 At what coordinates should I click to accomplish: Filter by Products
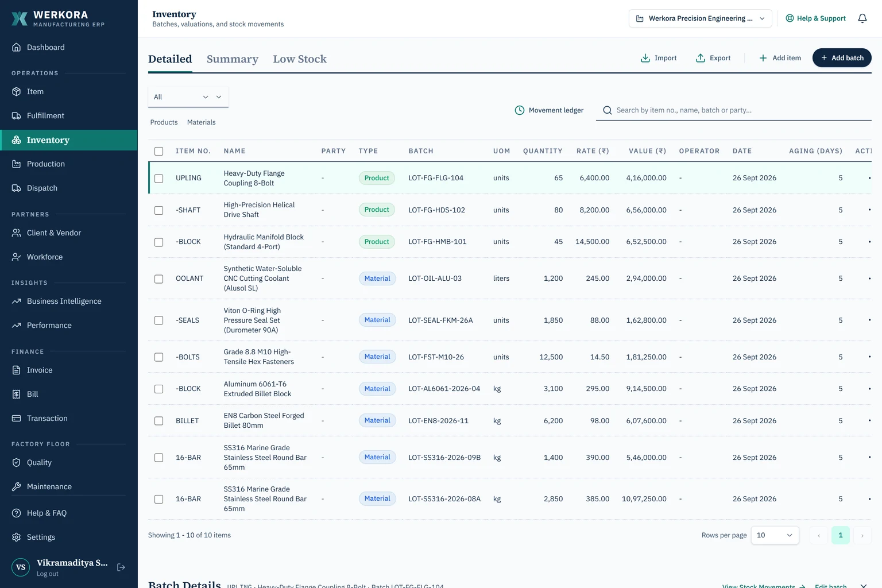(x=164, y=122)
